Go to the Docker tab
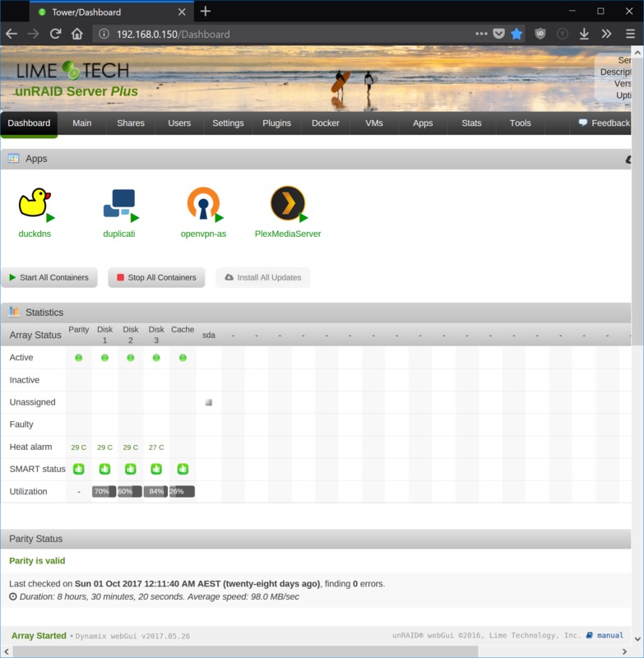 (325, 123)
